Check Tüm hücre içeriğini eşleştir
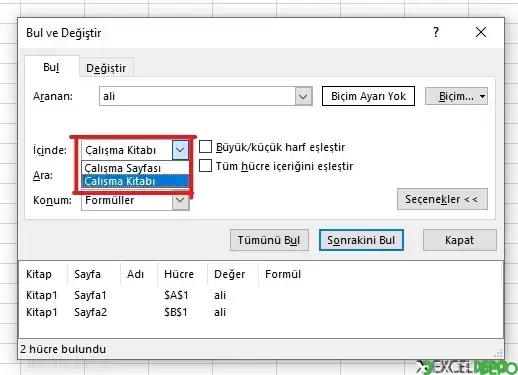Image resolution: width=518 pixels, height=375 pixels. (x=205, y=166)
